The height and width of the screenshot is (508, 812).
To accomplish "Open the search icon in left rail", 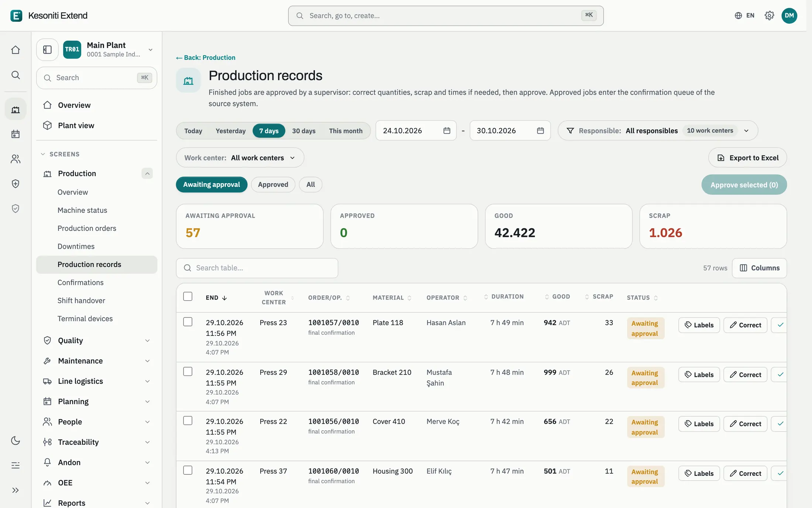I will tap(16, 75).
